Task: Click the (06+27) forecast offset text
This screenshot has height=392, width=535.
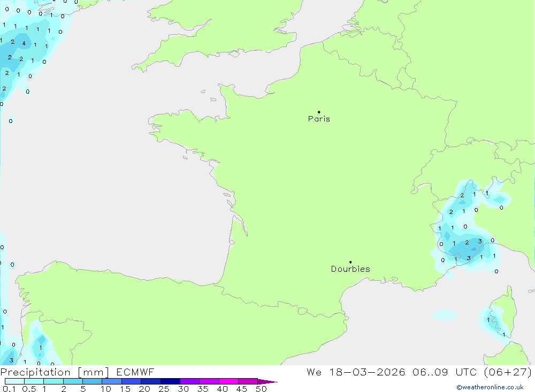Action: (508, 372)
